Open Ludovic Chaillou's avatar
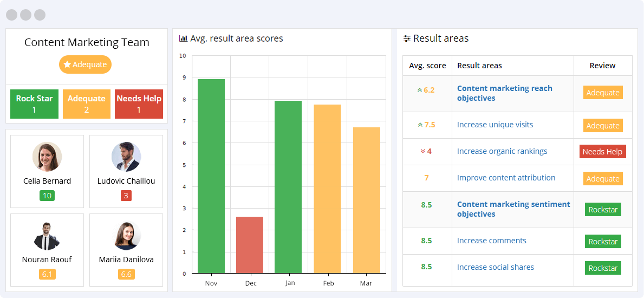 [126, 157]
